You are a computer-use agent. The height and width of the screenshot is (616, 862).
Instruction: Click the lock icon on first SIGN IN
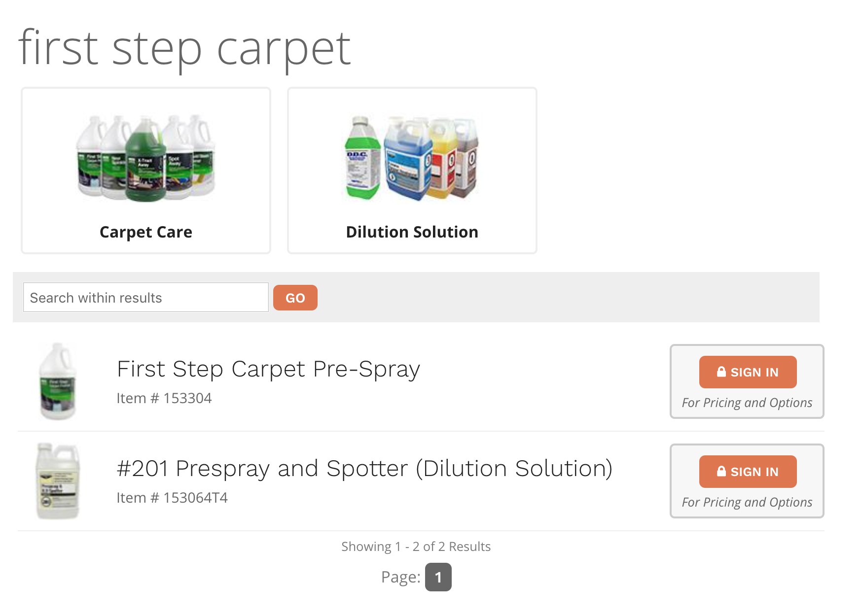[x=721, y=372]
